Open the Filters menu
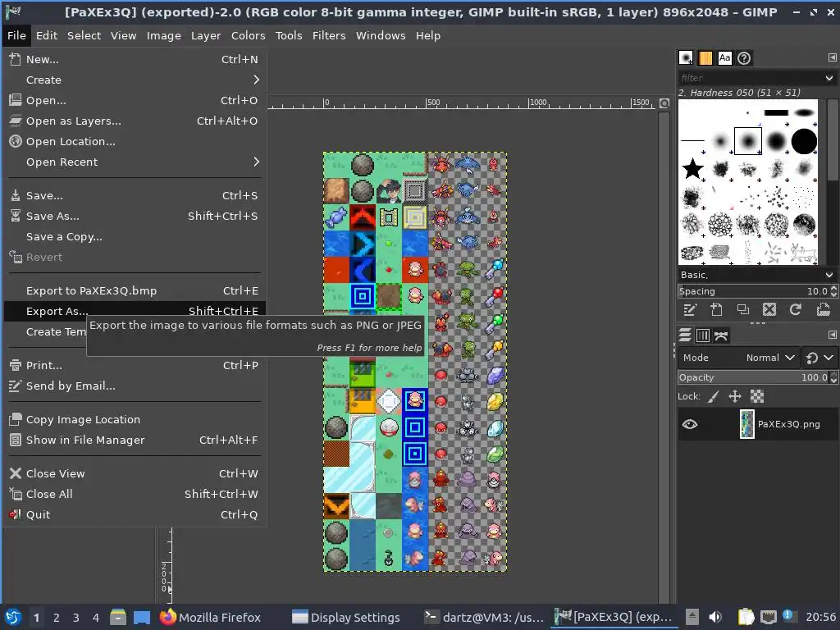The image size is (840, 630). 329,35
